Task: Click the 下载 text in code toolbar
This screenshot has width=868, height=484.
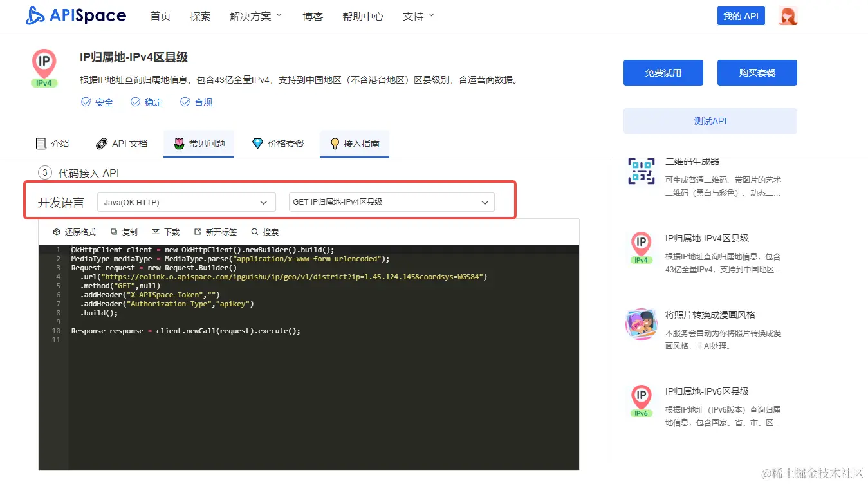Action: [x=172, y=232]
